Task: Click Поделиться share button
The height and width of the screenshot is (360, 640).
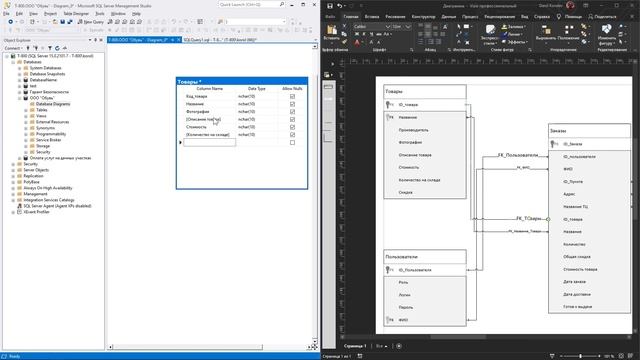Action: [602, 17]
